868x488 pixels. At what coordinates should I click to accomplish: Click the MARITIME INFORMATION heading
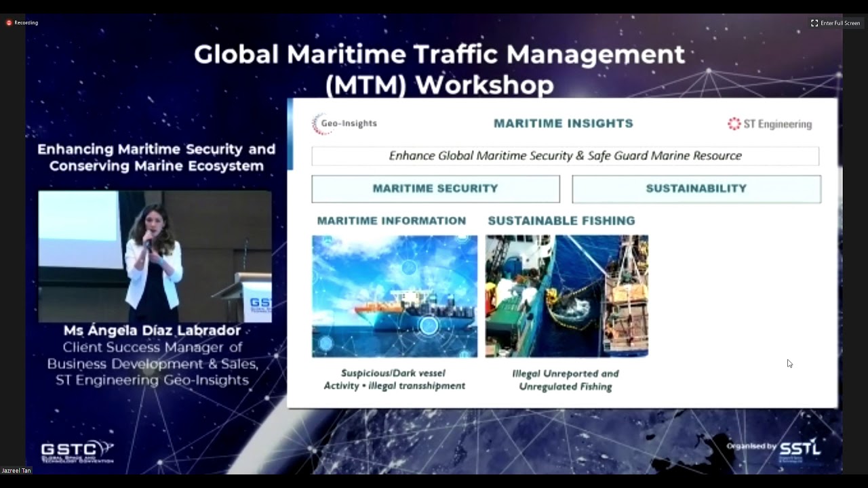click(391, 221)
